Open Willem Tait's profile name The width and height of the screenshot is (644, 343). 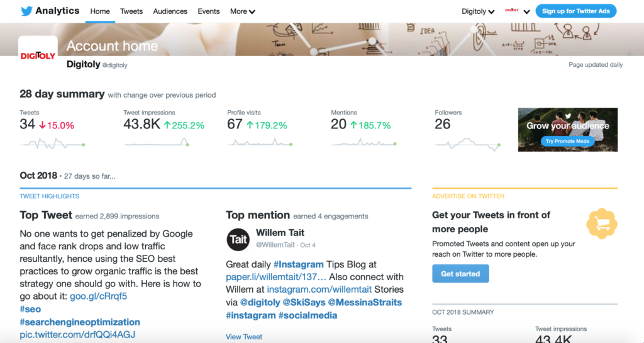pos(280,233)
